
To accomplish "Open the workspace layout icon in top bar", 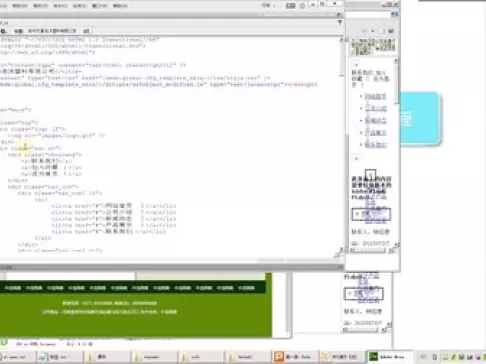I will click(x=291, y=6).
